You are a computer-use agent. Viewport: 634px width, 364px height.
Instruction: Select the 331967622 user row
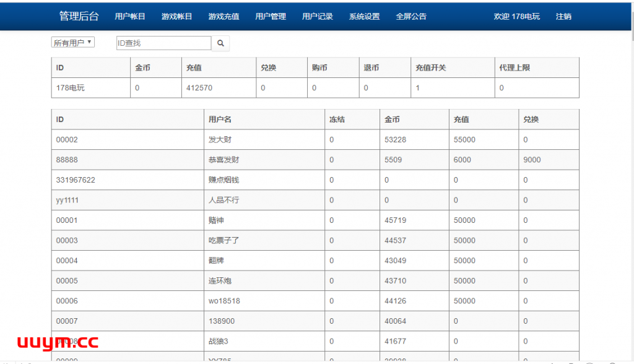(x=76, y=180)
